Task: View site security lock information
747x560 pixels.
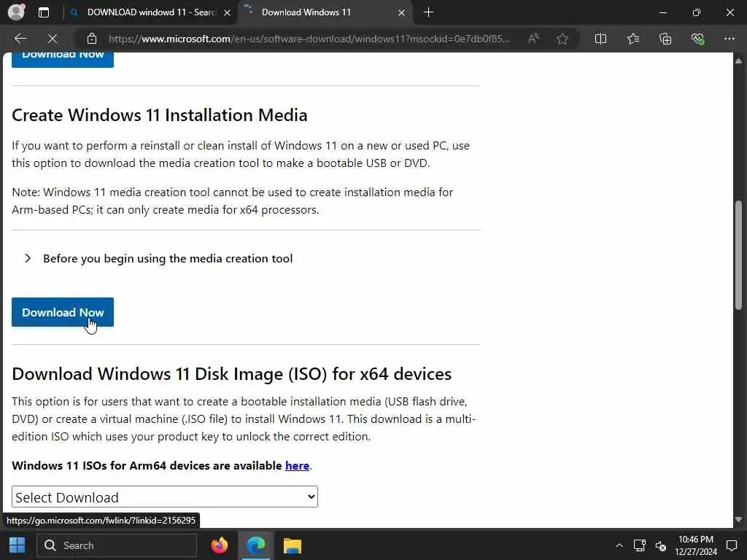Action: tap(91, 39)
